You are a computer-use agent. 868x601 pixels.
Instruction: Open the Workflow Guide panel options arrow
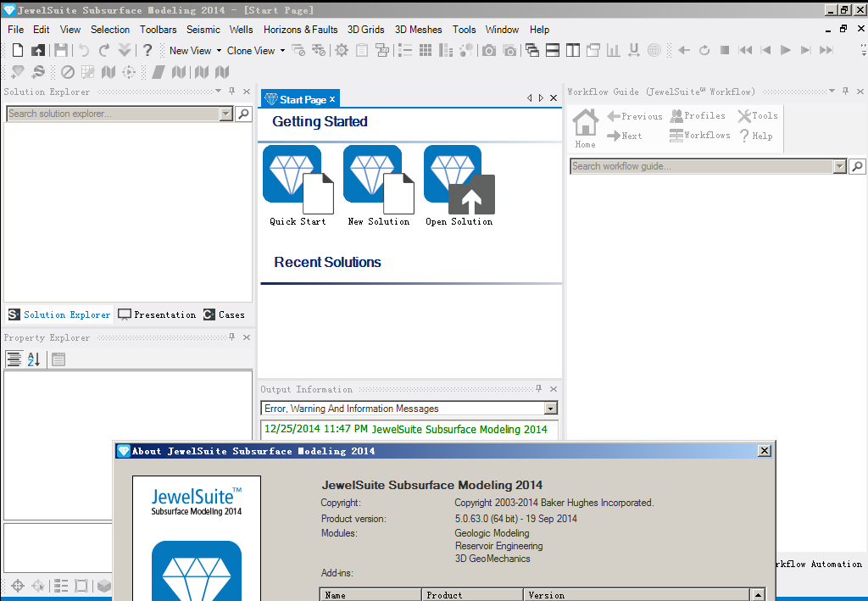point(832,91)
